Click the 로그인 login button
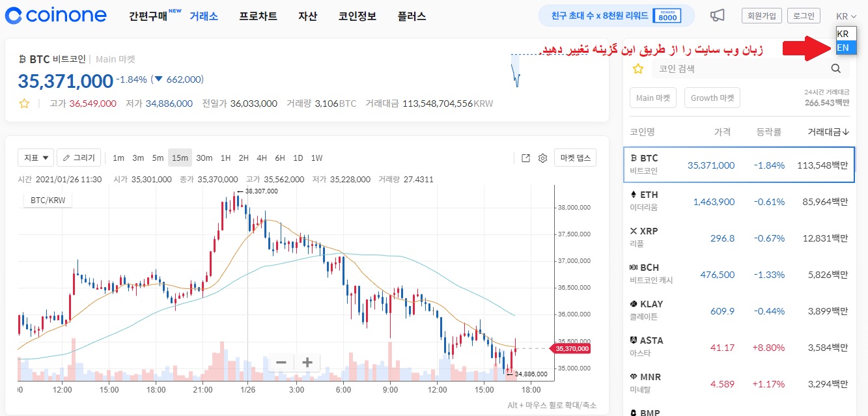Viewport: 868px width, 416px height. pyautogui.click(x=804, y=16)
